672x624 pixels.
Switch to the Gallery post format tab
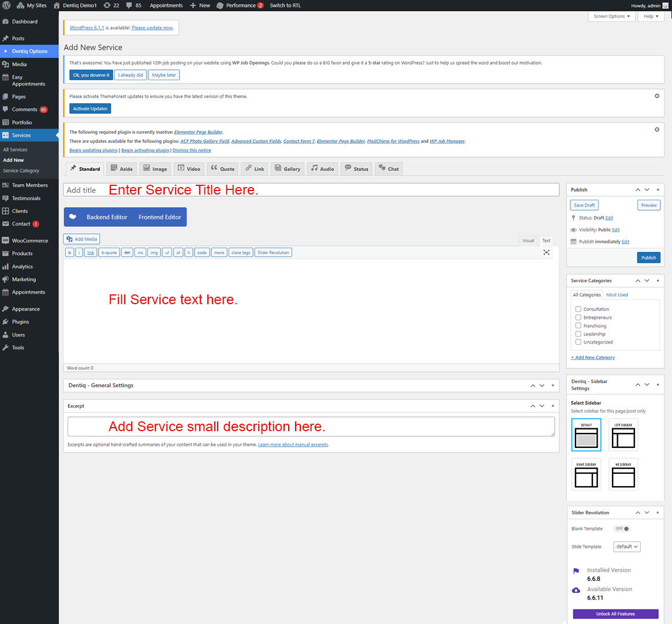click(287, 169)
